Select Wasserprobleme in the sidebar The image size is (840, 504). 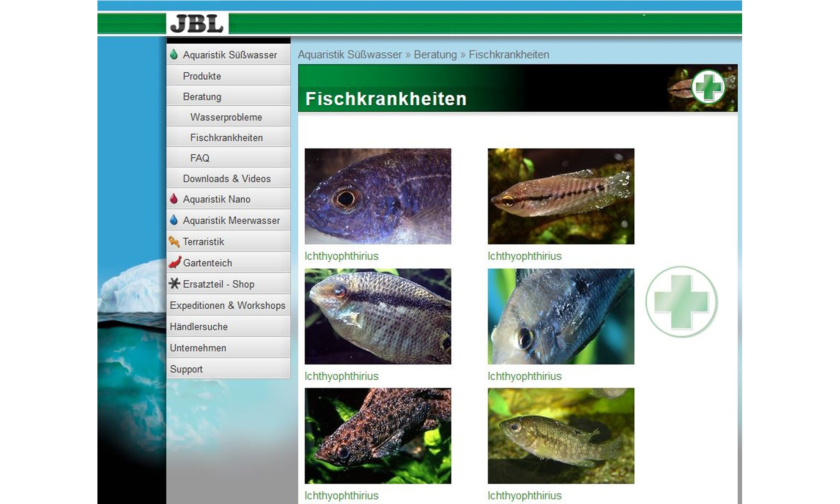coord(226,117)
